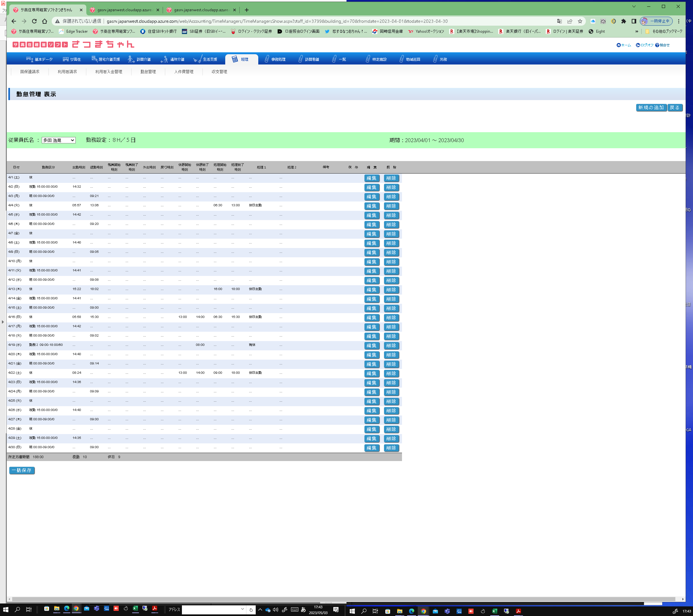Click the ホーム icon link
The height and width of the screenshot is (616, 693).
[619, 45]
